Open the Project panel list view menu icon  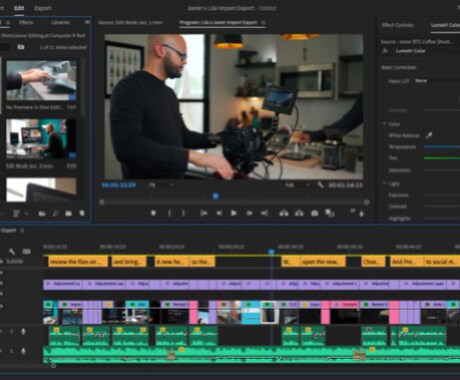(16, 213)
